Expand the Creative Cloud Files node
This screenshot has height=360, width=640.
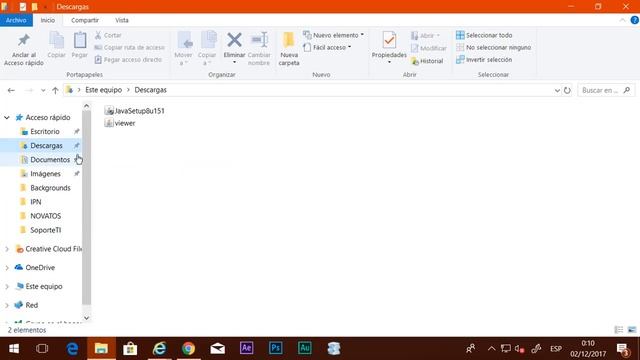pyautogui.click(x=7, y=249)
